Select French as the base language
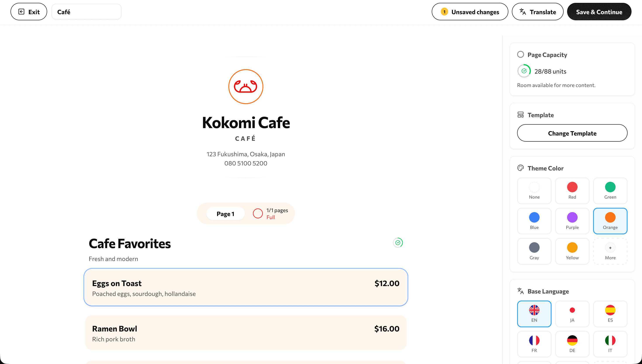This screenshot has height=364, width=642. (534, 344)
